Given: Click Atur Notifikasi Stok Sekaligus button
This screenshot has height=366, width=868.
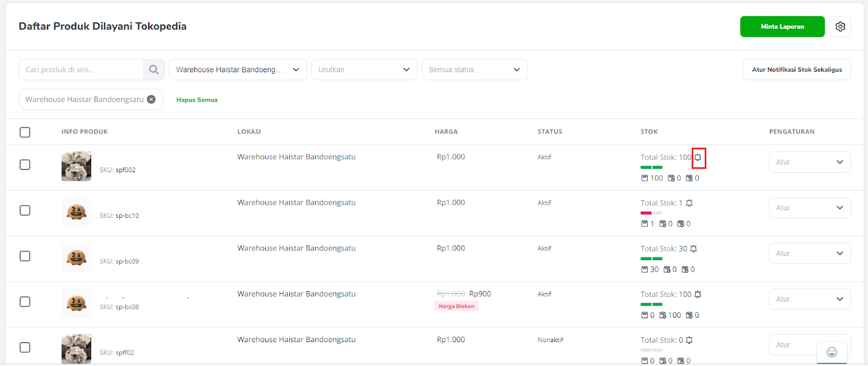Looking at the screenshot, I should click(797, 70).
